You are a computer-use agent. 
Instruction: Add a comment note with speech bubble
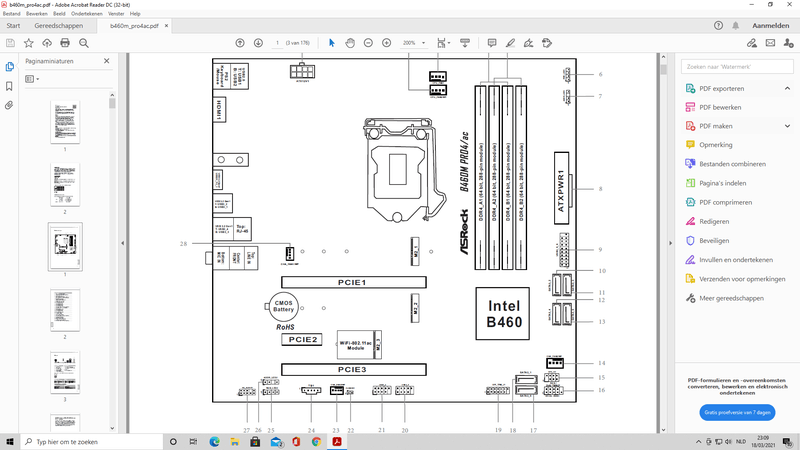pyautogui.click(x=492, y=43)
